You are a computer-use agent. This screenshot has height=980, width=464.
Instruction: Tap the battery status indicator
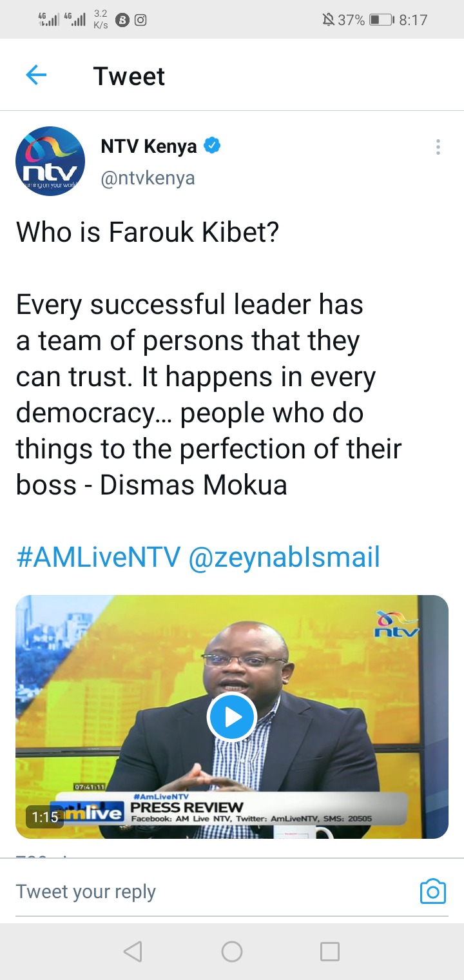(382, 20)
